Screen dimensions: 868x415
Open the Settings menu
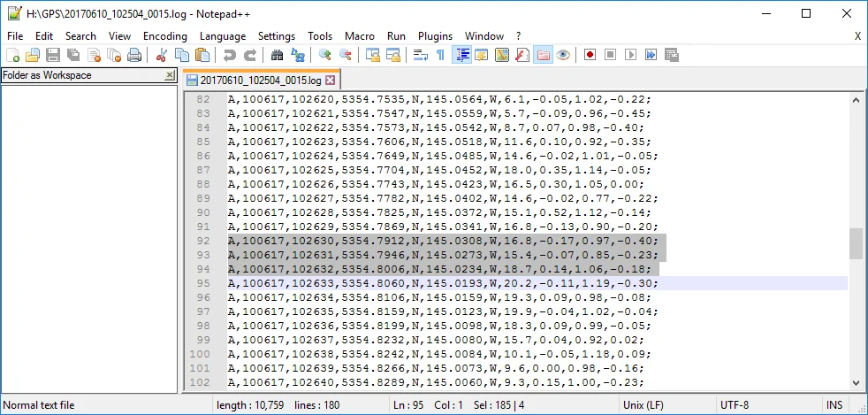(277, 36)
